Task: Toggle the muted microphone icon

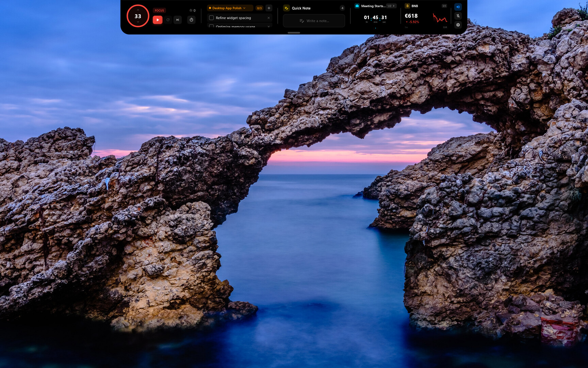Action: tap(458, 16)
